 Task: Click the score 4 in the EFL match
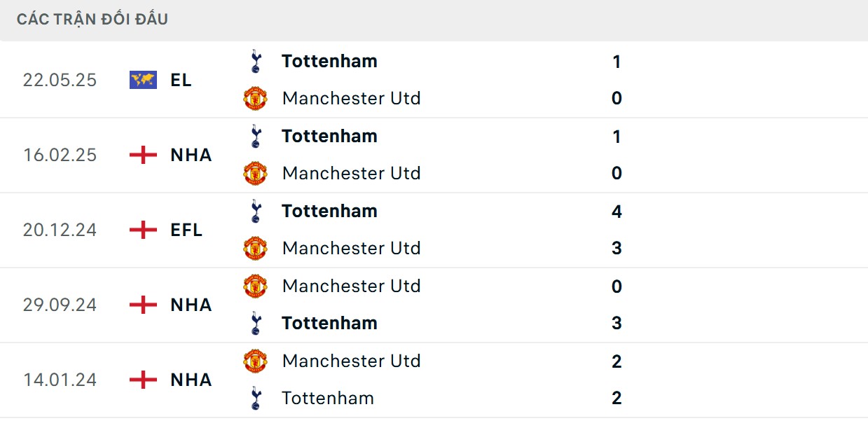coord(616,211)
